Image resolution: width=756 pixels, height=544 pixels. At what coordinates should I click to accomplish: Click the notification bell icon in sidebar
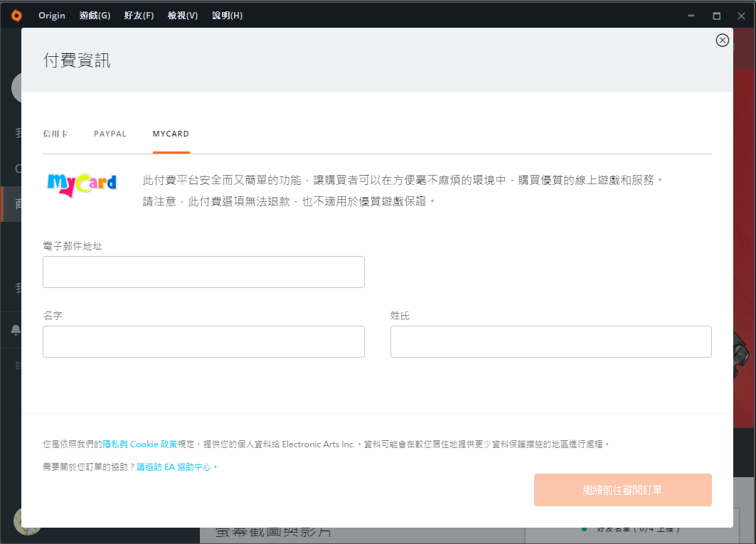16,330
